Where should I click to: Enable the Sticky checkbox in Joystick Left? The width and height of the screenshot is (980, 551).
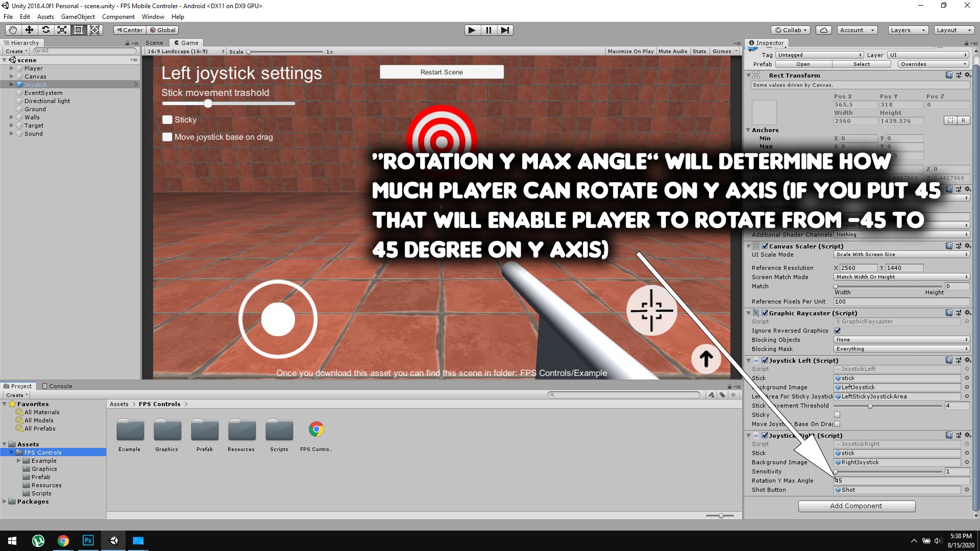(837, 415)
